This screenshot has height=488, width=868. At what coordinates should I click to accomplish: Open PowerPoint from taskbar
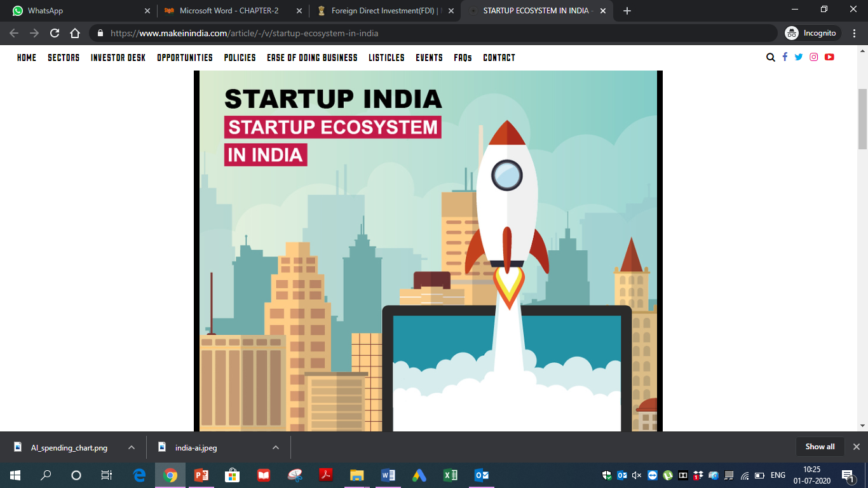click(201, 475)
